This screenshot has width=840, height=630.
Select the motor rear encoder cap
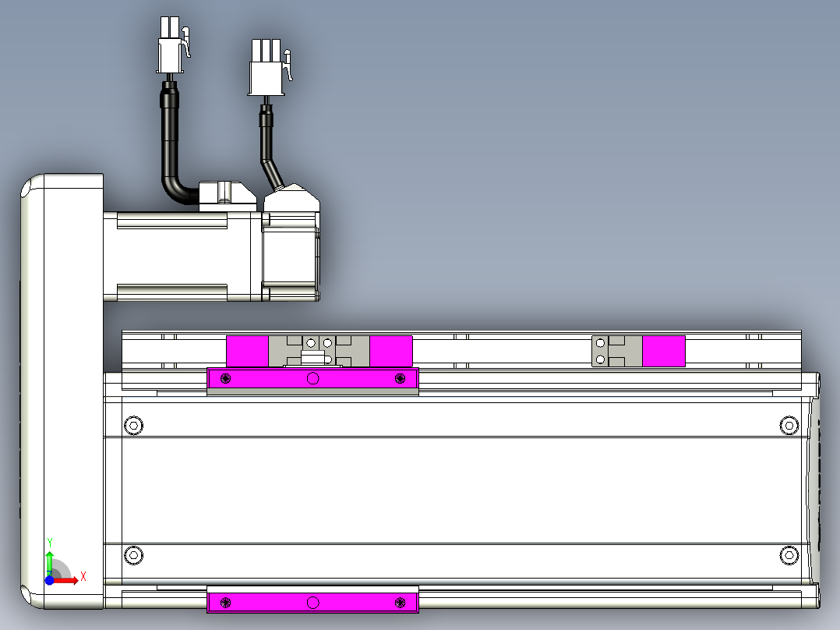291,257
